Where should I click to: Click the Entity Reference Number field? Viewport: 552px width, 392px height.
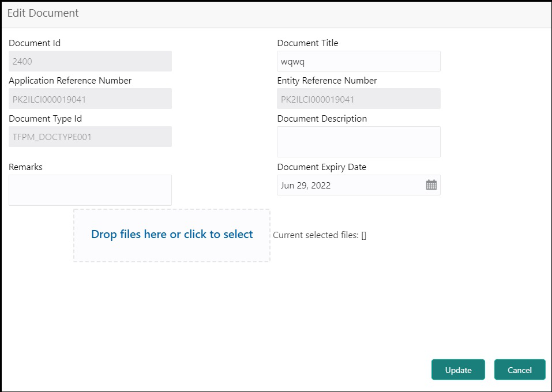(x=358, y=99)
